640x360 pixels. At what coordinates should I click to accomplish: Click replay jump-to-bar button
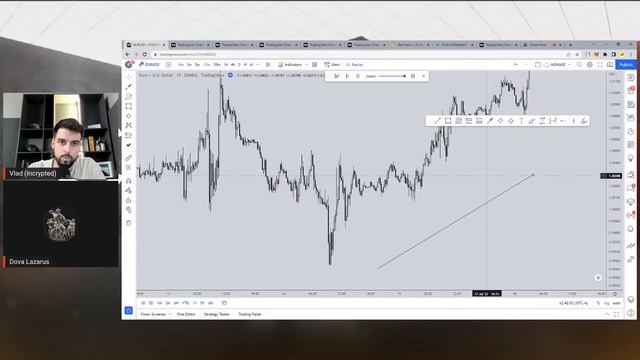coord(337,76)
